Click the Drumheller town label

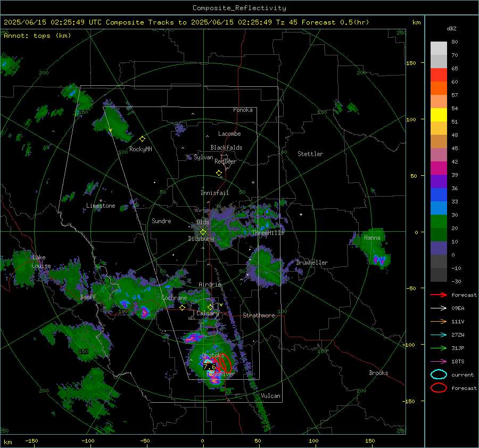coord(312,263)
